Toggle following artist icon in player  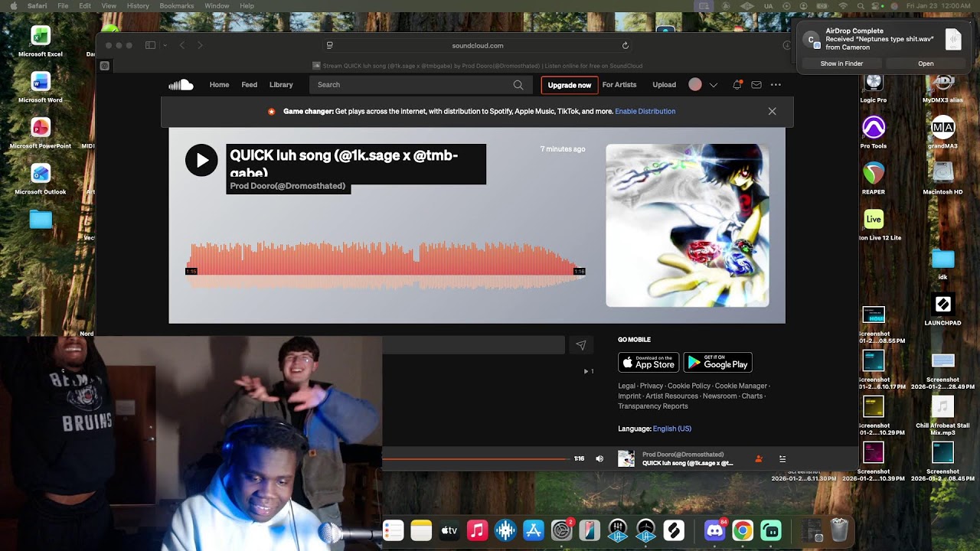pyautogui.click(x=758, y=458)
